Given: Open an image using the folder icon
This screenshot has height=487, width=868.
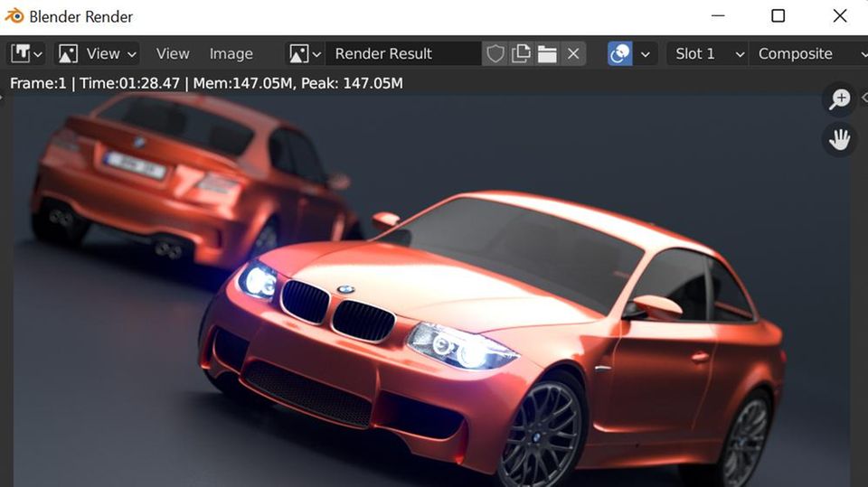Looking at the screenshot, I should 547,54.
